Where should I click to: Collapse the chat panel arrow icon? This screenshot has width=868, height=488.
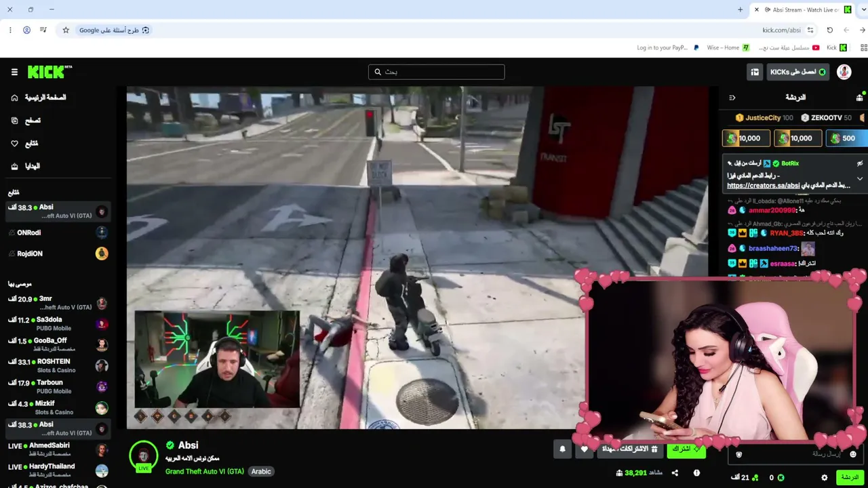732,98
